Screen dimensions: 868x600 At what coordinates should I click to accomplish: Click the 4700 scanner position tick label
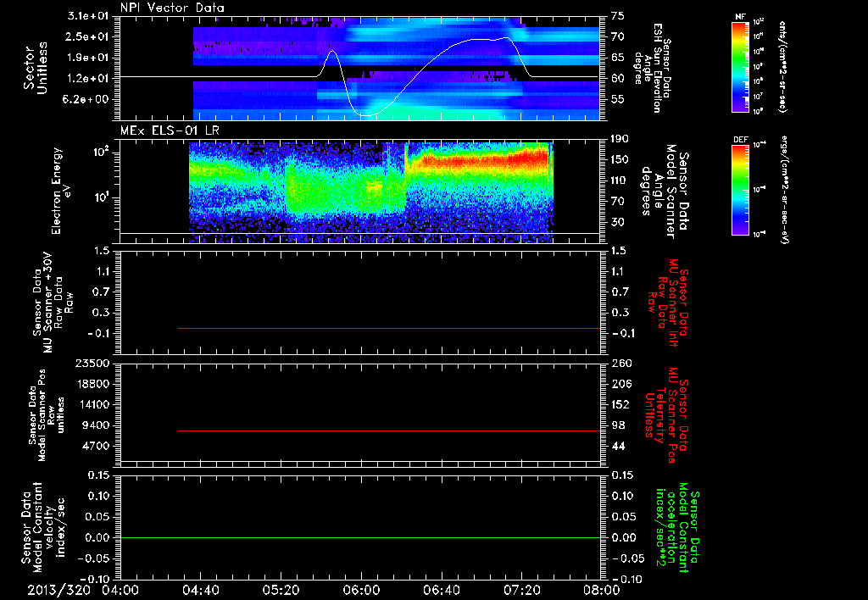tap(97, 446)
